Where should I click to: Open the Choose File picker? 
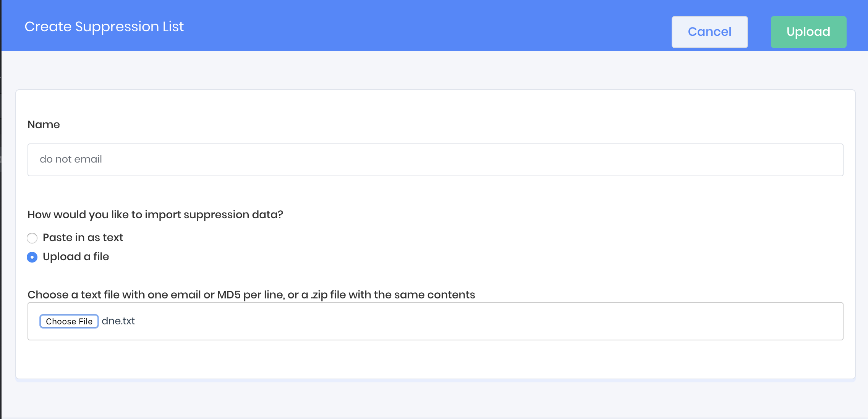point(69,321)
